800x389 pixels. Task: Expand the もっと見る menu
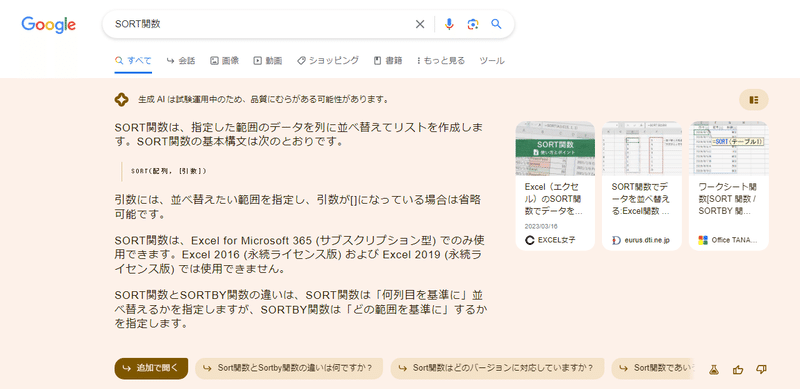point(441,61)
